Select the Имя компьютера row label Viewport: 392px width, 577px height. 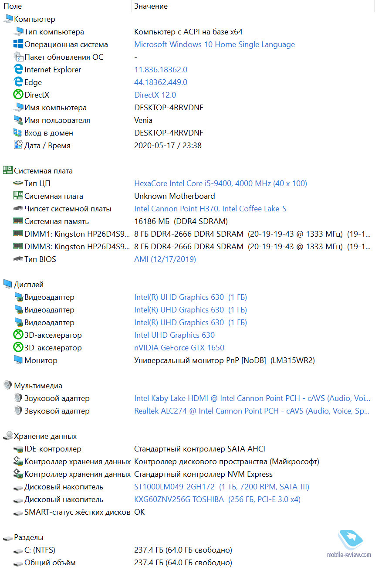click(x=55, y=108)
